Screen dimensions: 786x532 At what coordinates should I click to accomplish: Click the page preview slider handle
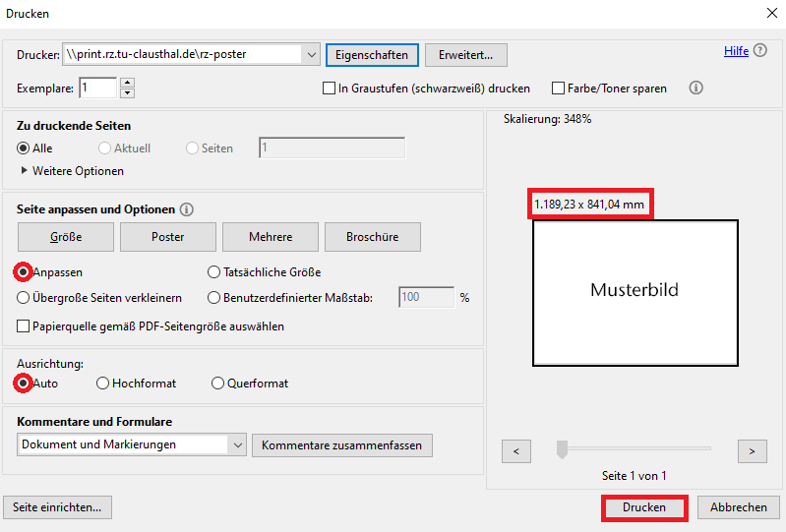tap(562, 449)
